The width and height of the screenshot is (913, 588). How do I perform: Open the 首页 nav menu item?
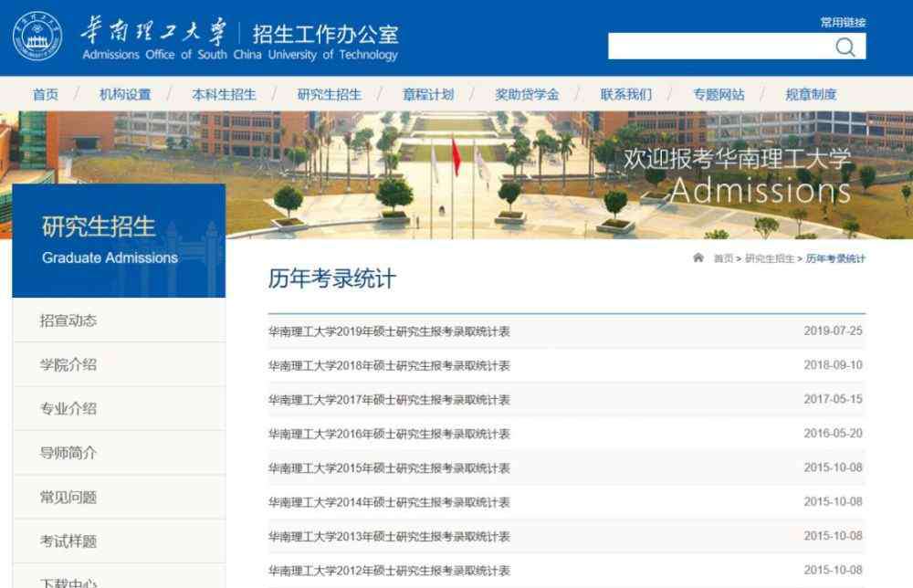click(46, 94)
